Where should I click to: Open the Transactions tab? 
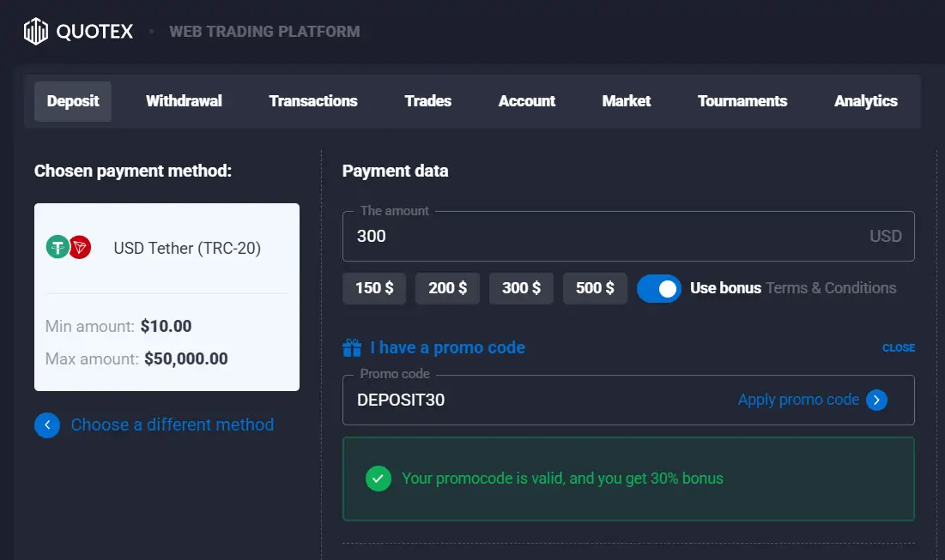point(312,100)
